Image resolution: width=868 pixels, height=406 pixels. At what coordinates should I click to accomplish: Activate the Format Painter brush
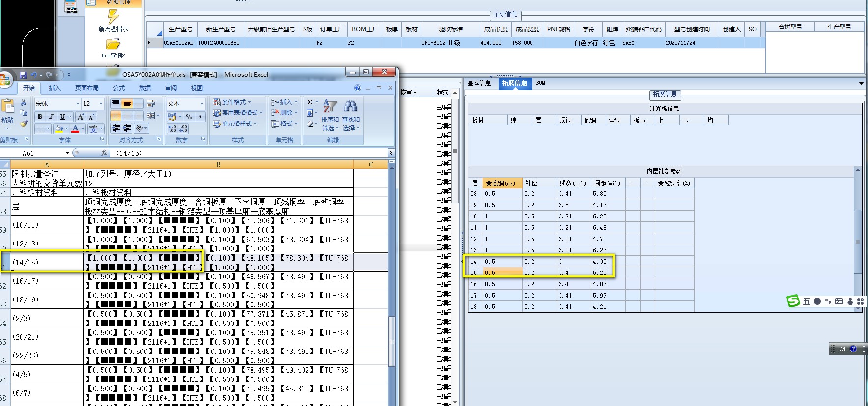(23, 124)
